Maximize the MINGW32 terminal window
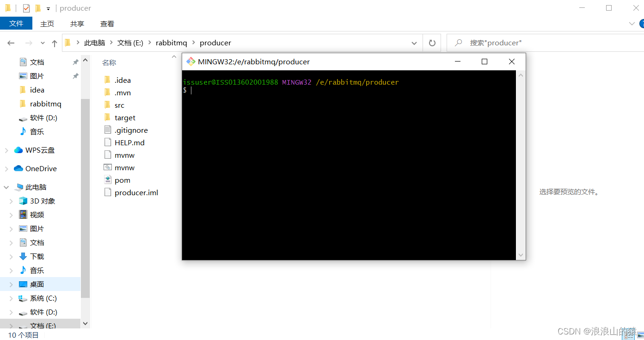 485,62
